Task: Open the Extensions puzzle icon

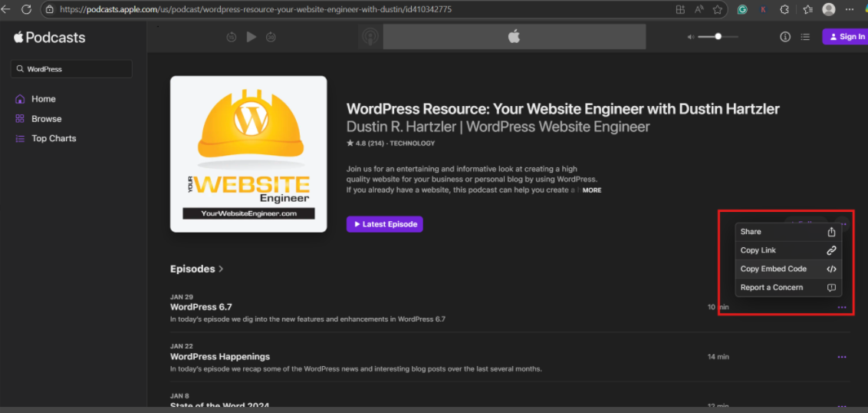Action: (x=784, y=9)
